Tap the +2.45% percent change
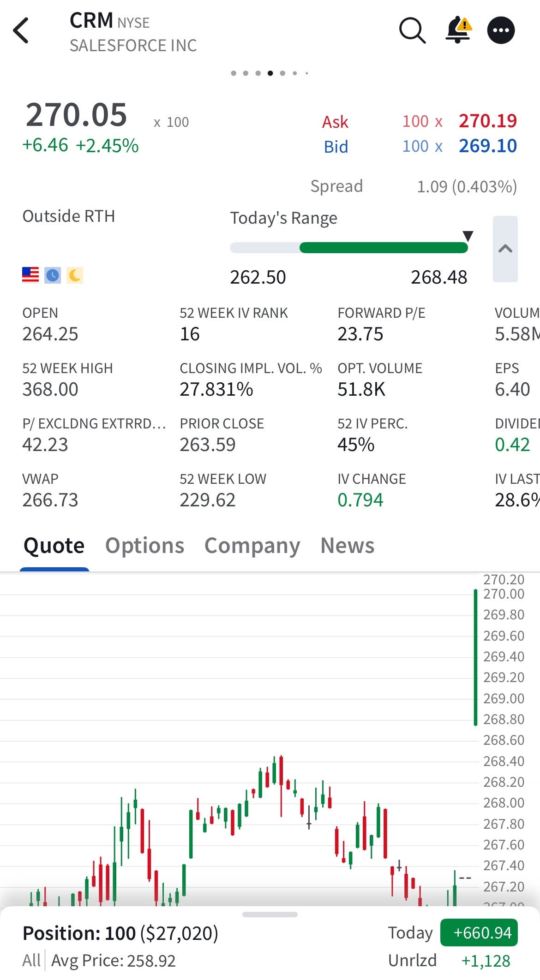Screen dimensions: 540x980 point(107,145)
